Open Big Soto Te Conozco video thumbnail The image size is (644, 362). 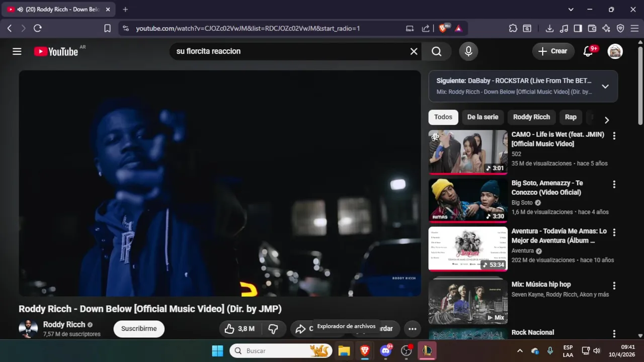click(x=468, y=201)
